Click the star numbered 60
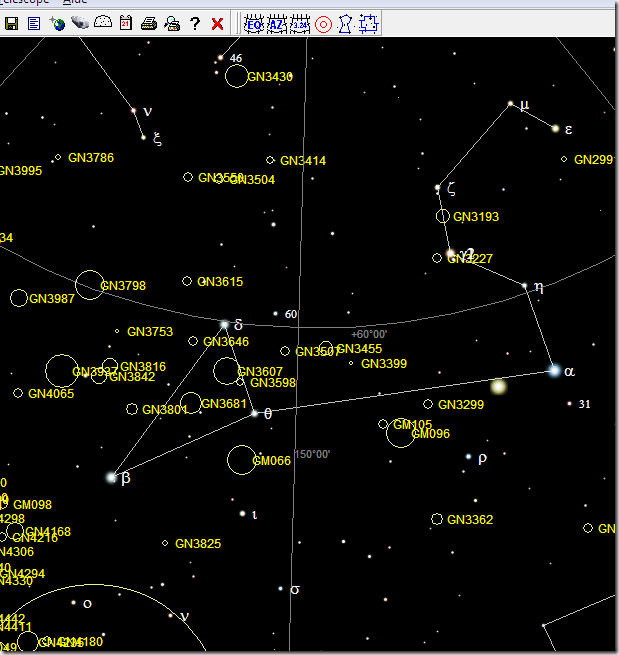Viewport: 619px width, 655px height. coord(275,313)
